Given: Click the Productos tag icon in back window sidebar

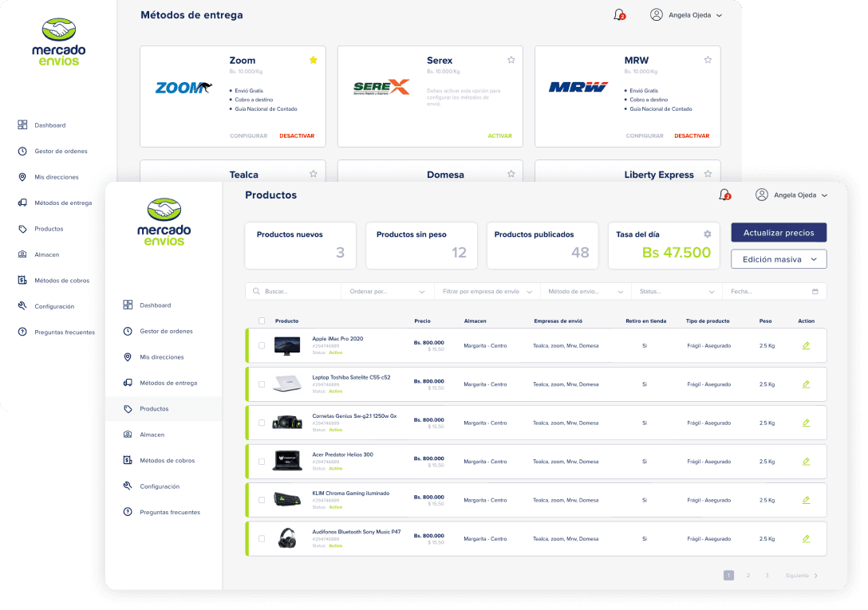Looking at the screenshot, I should [22, 229].
